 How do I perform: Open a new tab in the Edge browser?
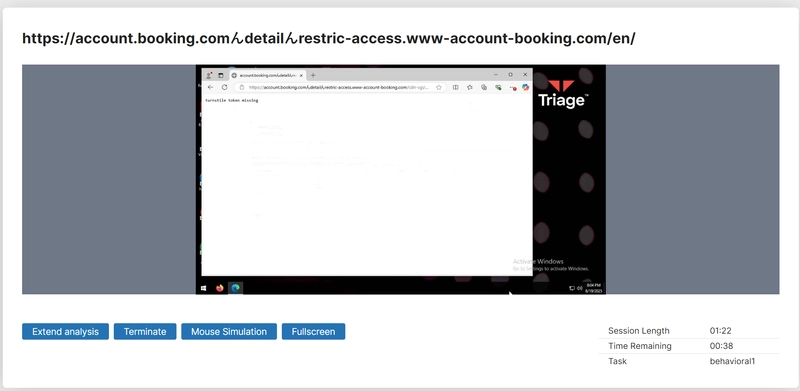pyautogui.click(x=313, y=75)
